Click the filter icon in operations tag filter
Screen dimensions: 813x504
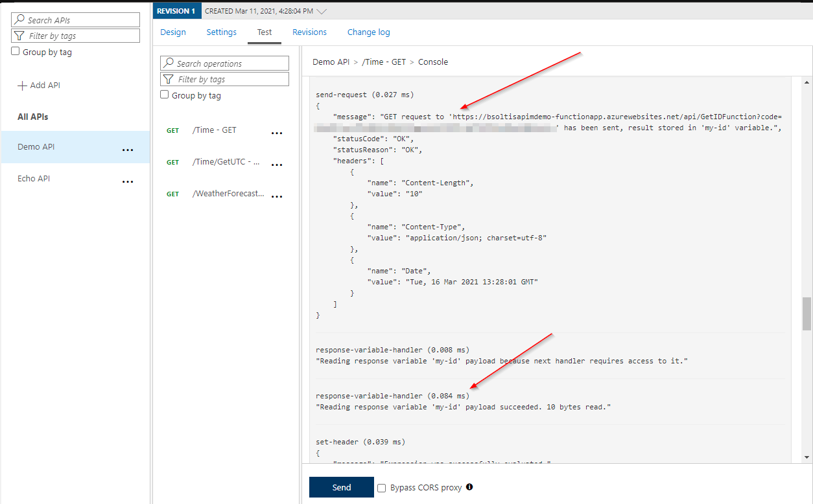point(168,79)
